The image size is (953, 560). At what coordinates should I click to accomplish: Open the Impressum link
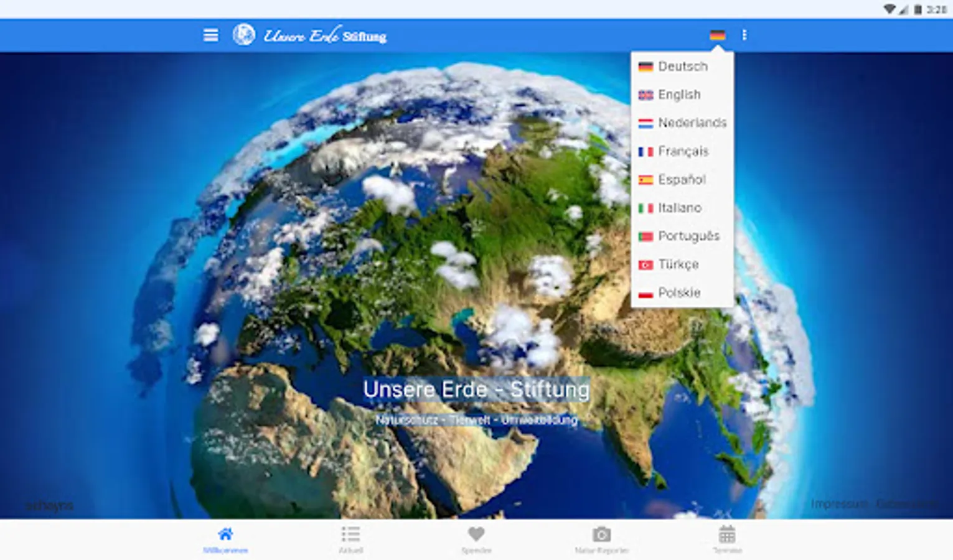click(839, 503)
